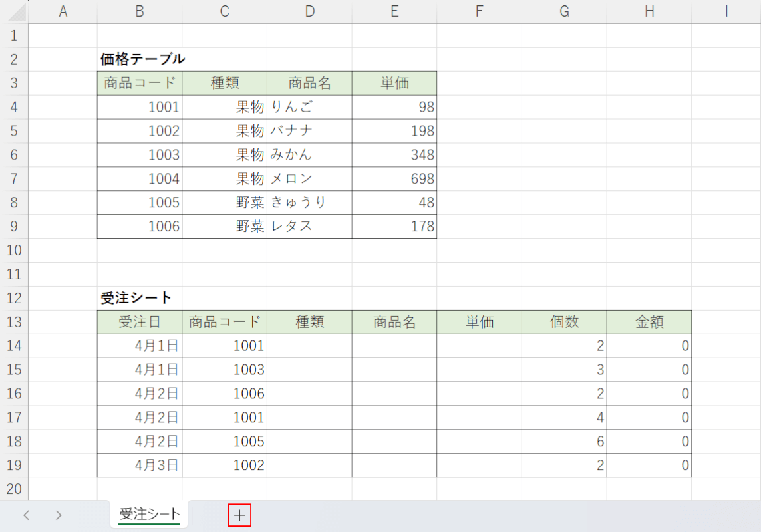Select cell containing りんご
Screen dimensions: 761x532
click(309, 107)
